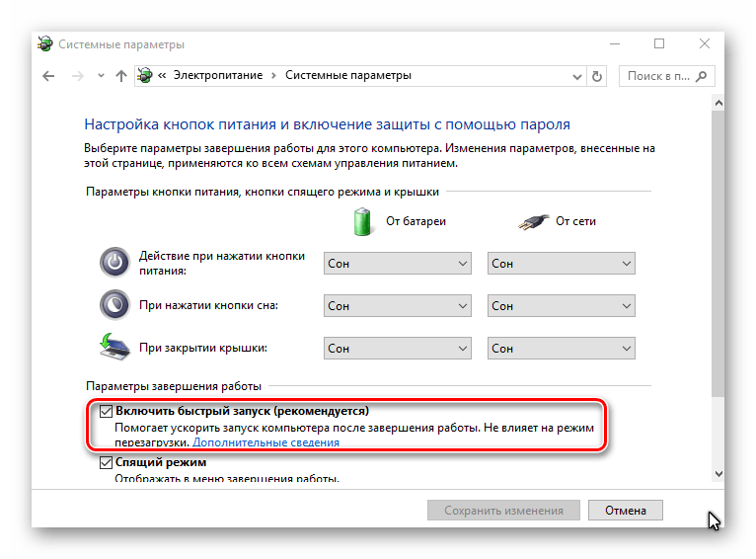This screenshot has width=756, height=559.
Task: Toggle the Спящий режим checkbox
Action: pyautogui.click(x=106, y=462)
